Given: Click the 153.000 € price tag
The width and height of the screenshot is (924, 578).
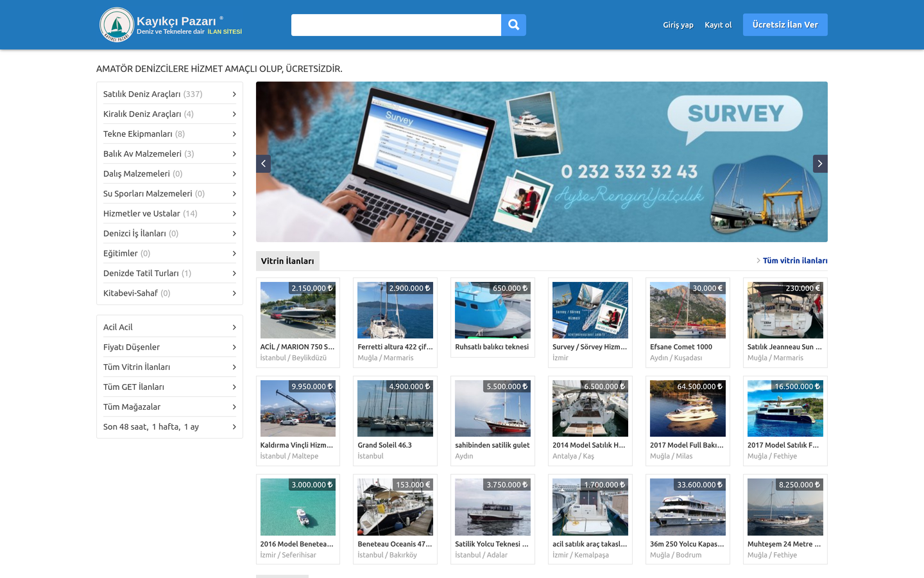Looking at the screenshot, I should click(x=413, y=485).
